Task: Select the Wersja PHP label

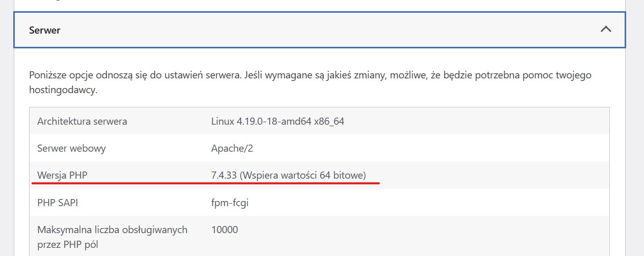Action: coord(63,176)
